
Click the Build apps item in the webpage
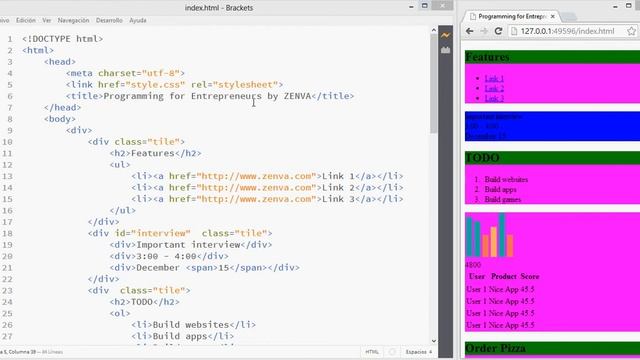(x=500, y=189)
